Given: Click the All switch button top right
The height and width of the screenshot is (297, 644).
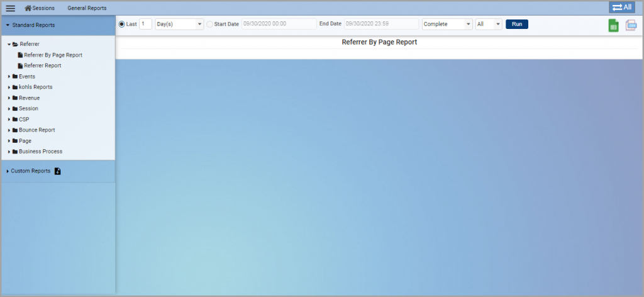Looking at the screenshot, I should pyautogui.click(x=622, y=7).
